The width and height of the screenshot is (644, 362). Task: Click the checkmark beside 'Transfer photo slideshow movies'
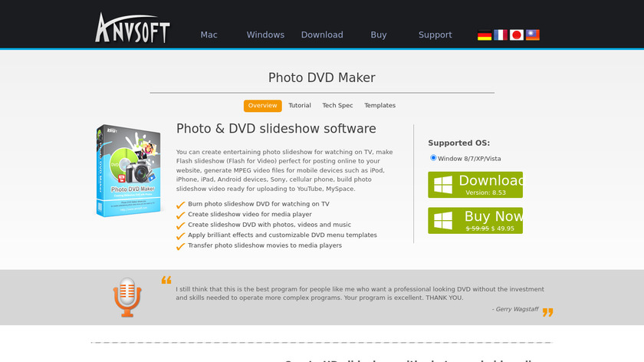180,246
